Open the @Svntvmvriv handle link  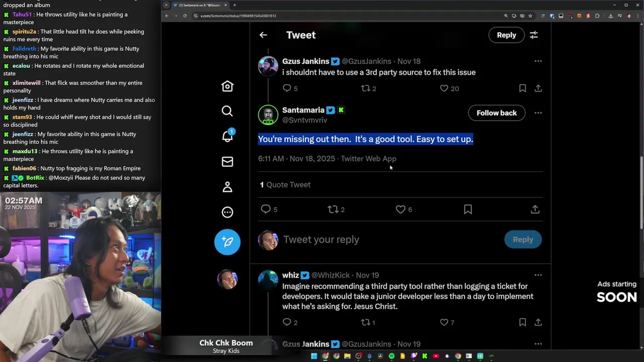[x=305, y=120]
